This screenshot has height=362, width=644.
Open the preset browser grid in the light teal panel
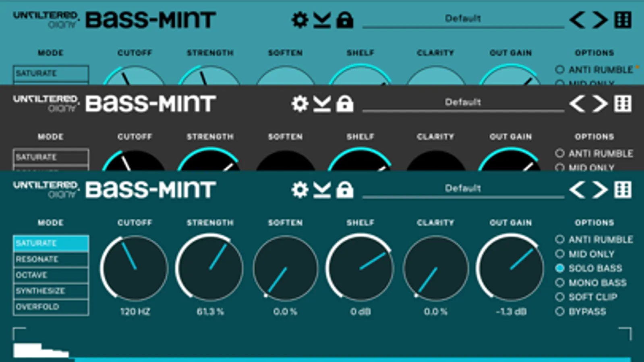[623, 20]
